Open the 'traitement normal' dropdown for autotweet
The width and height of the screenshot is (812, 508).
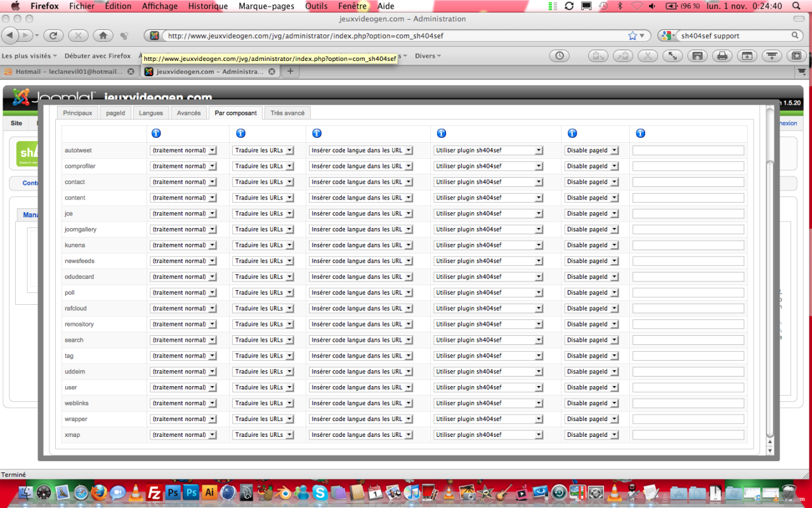click(x=183, y=150)
